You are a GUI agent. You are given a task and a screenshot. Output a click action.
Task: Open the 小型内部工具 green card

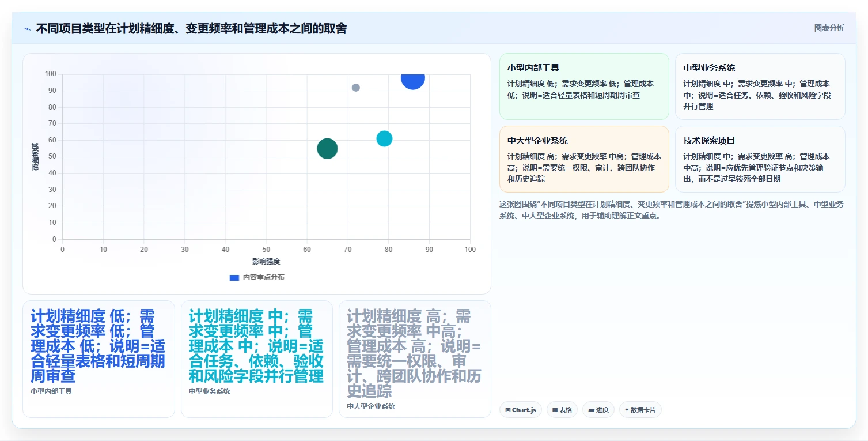point(584,86)
